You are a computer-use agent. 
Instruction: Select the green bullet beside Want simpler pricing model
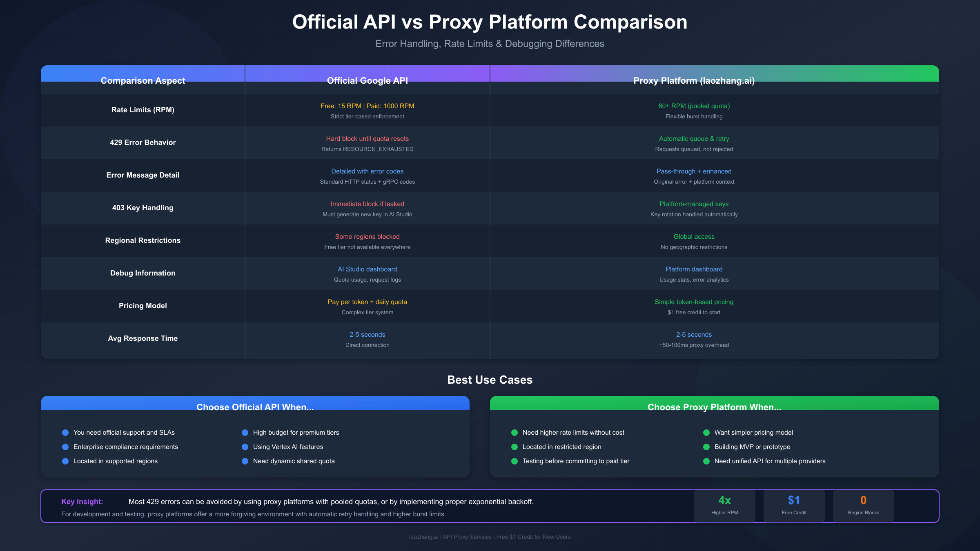click(x=706, y=432)
